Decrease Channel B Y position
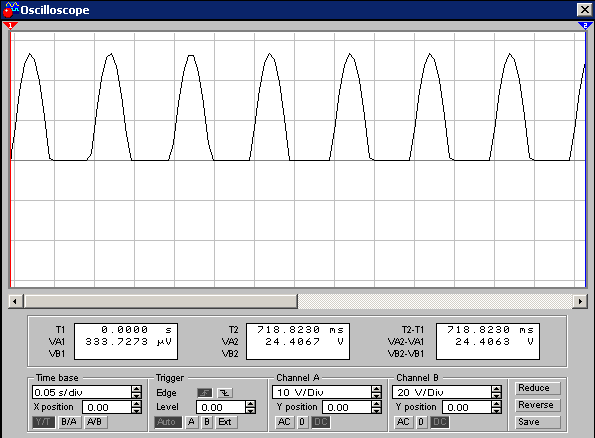Viewport: 595px width, 438px height. [x=496, y=411]
